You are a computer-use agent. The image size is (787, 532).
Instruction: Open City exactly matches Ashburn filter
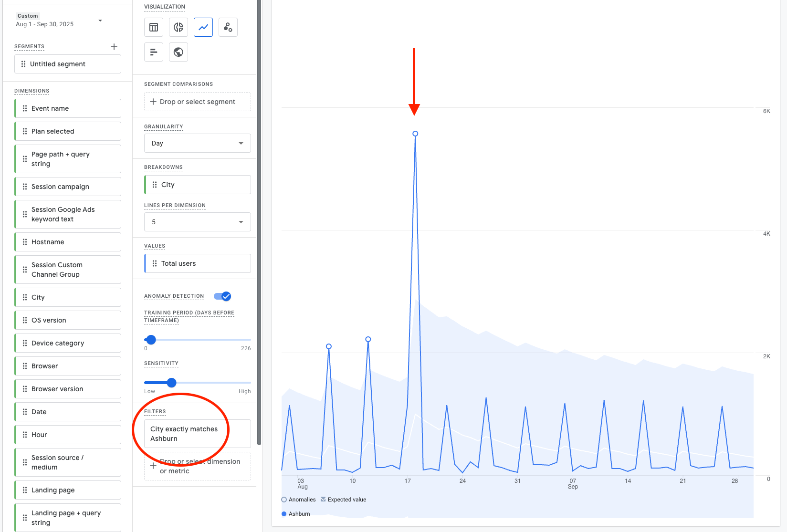pyautogui.click(x=197, y=434)
